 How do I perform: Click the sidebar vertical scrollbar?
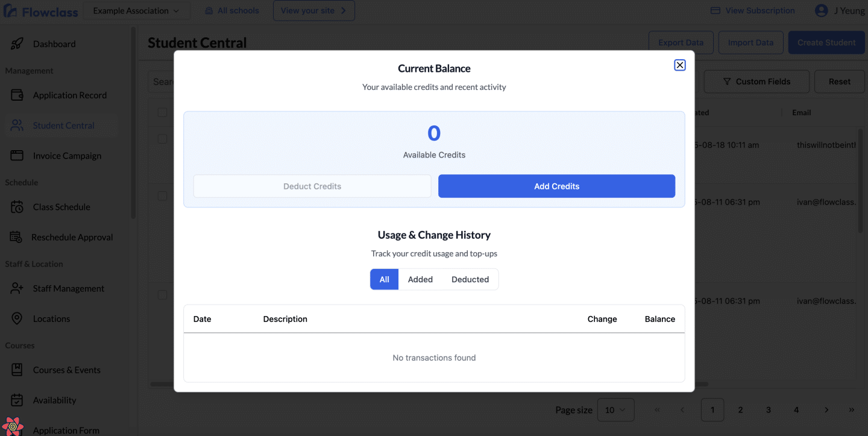click(133, 124)
